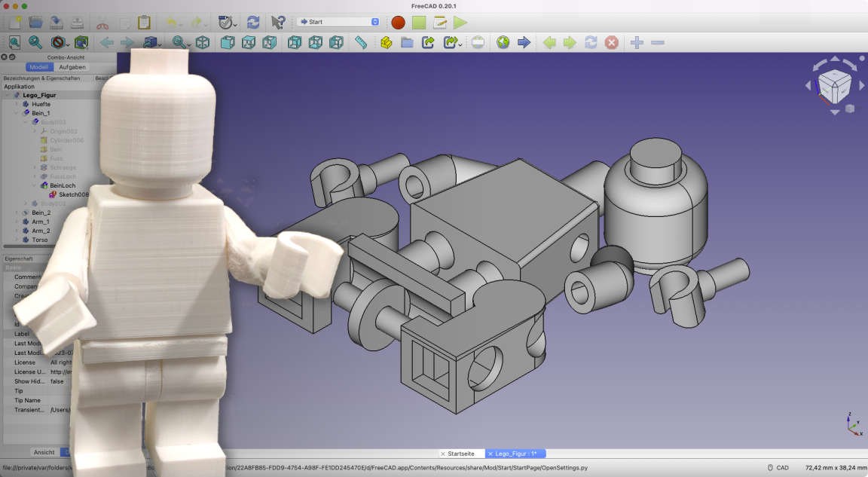Create a new document
Viewport: 868px width, 477px height.
[15, 22]
